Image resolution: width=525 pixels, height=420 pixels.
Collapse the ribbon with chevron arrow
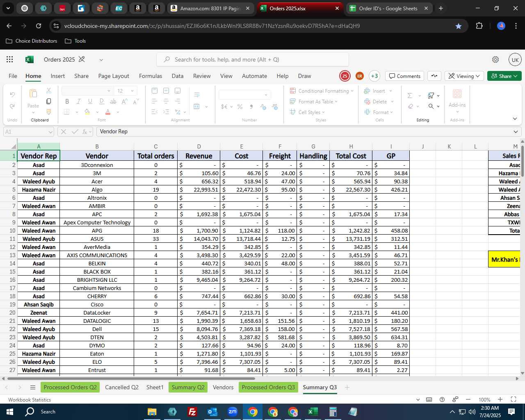click(x=515, y=119)
